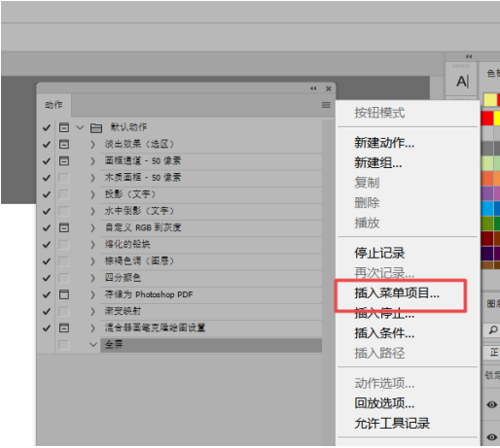Image resolution: width=500 pixels, height=448 pixels.
Task: Pick the pale yellow swatch at top
Action: (490, 99)
